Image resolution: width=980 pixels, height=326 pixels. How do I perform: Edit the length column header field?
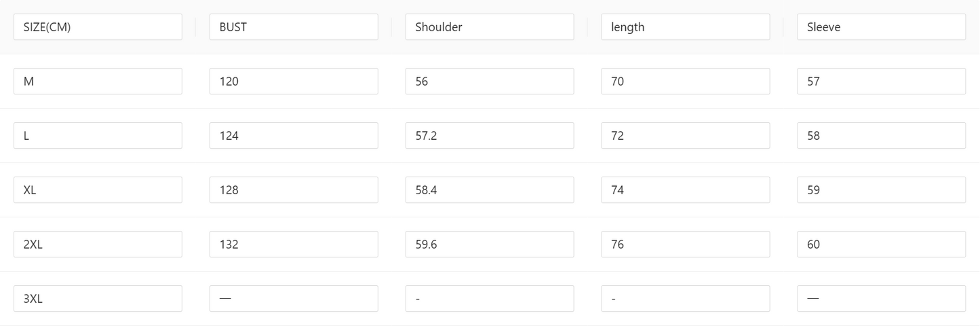685,27
